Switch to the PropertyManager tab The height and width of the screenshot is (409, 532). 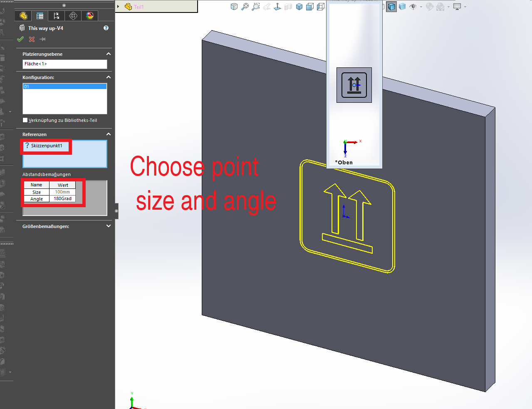pyautogui.click(x=40, y=16)
